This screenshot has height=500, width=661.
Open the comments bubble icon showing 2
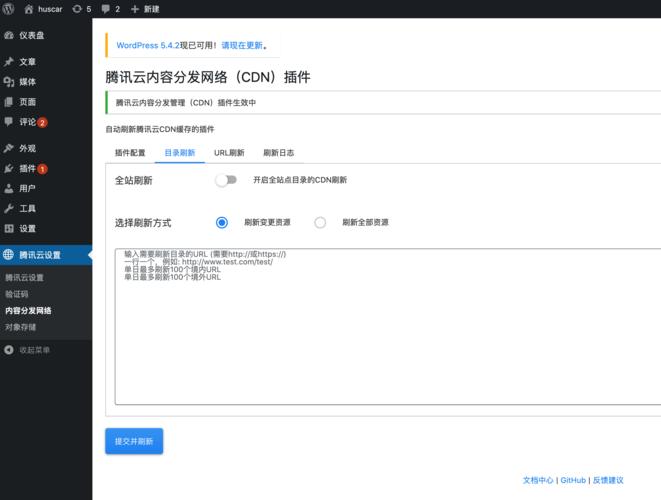point(105,9)
